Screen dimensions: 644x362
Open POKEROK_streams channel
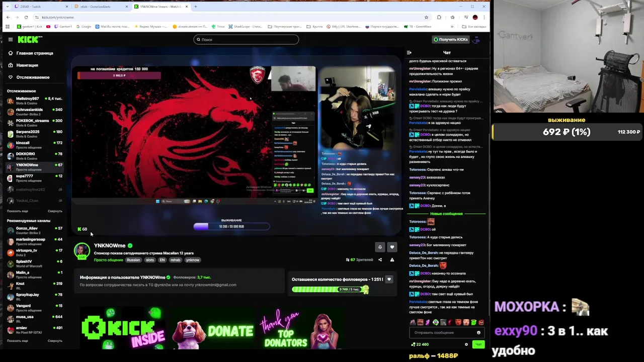(x=34, y=122)
